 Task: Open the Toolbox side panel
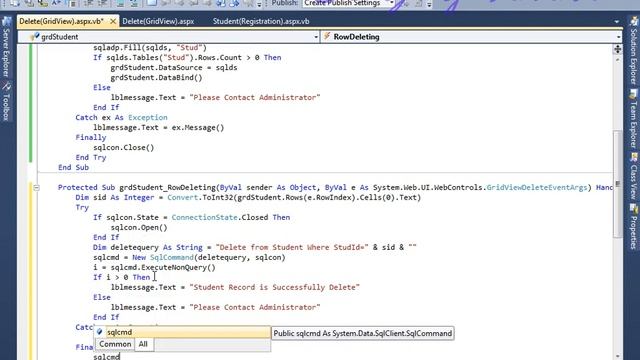[6, 102]
